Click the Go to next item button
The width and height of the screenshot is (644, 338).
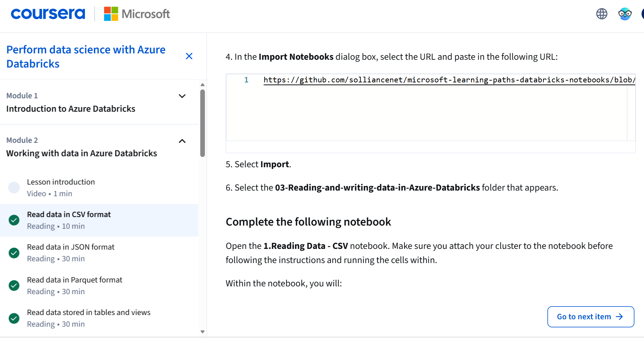(590, 317)
